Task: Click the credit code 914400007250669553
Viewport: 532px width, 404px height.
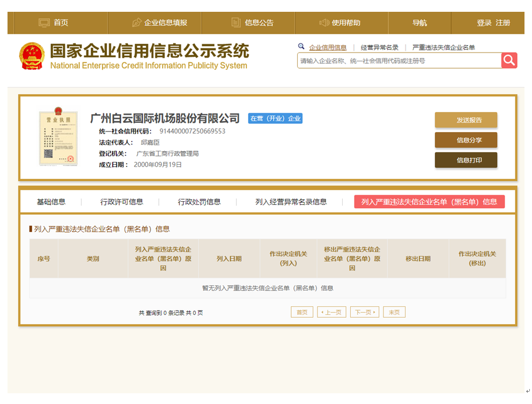Action: pos(193,131)
